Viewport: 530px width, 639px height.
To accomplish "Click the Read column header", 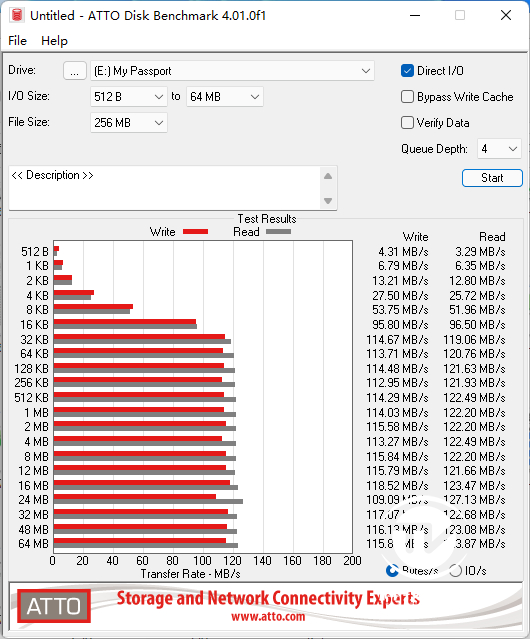I will [x=492, y=237].
